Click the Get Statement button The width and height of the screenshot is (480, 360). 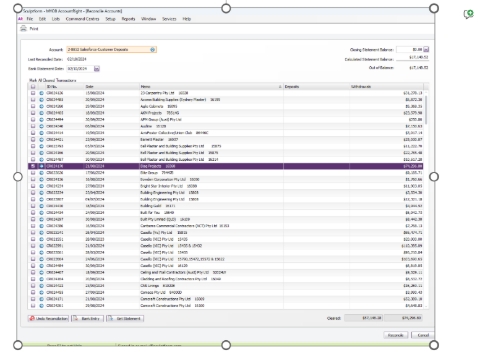pos(125,318)
